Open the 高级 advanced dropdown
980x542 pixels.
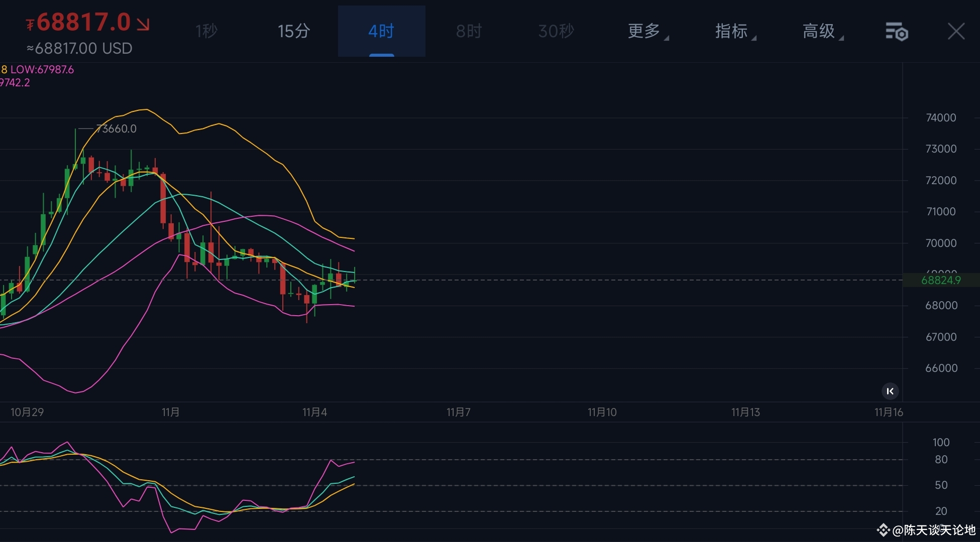click(823, 31)
